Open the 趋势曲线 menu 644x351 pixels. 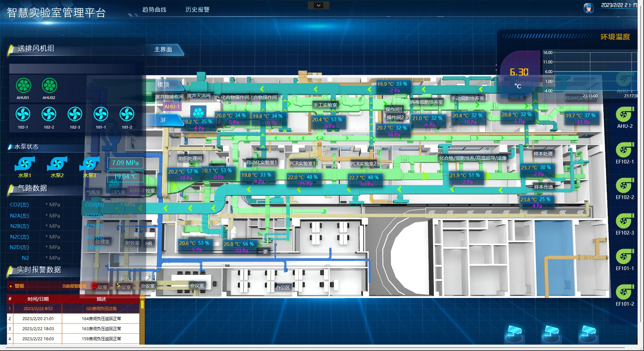(x=154, y=10)
